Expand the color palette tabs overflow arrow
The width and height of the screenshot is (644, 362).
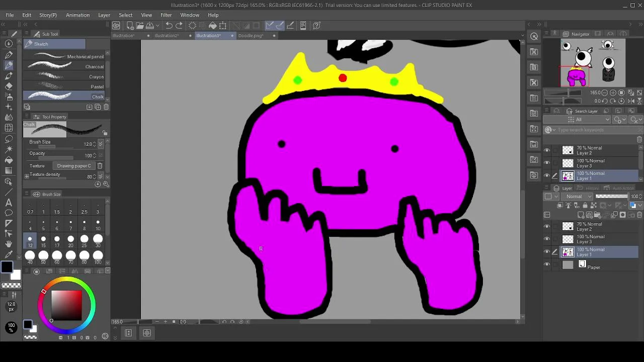108,271
